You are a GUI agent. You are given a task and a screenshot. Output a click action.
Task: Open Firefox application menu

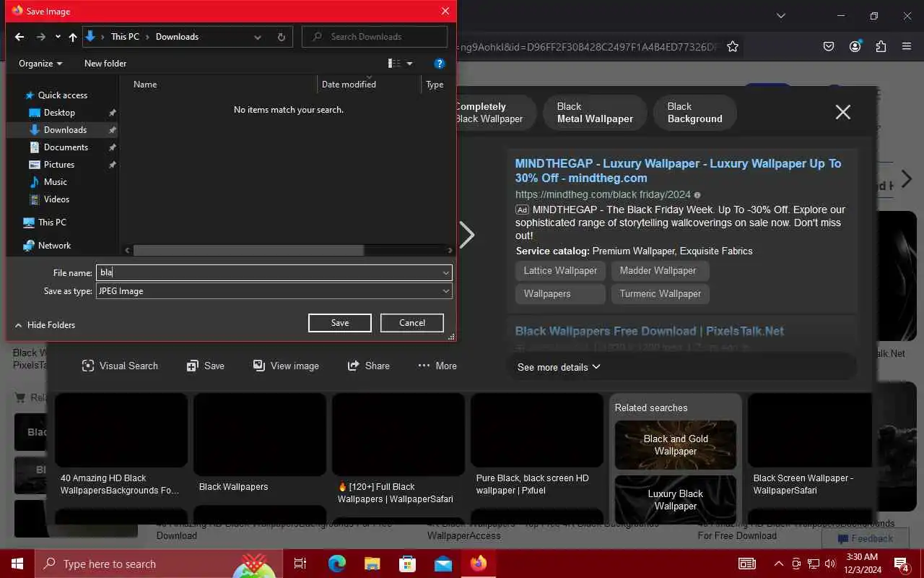[907, 47]
